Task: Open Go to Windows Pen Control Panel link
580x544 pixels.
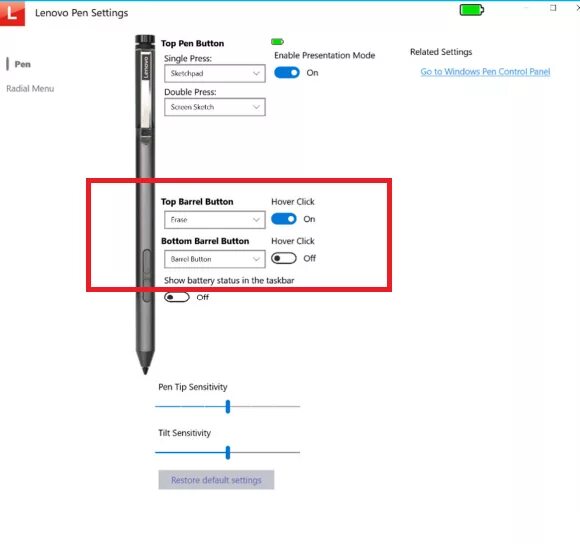Action: click(485, 72)
